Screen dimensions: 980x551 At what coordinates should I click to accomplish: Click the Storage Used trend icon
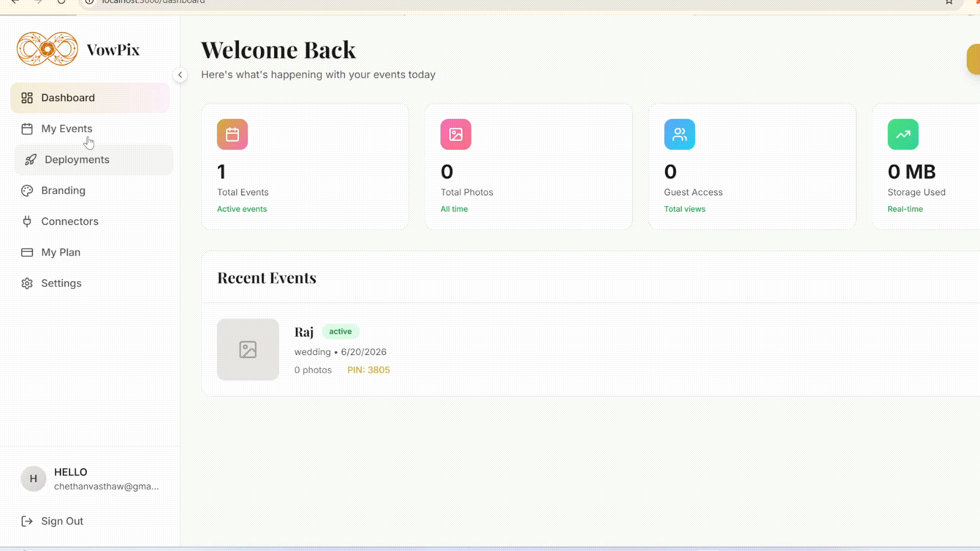click(x=903, y=134)
